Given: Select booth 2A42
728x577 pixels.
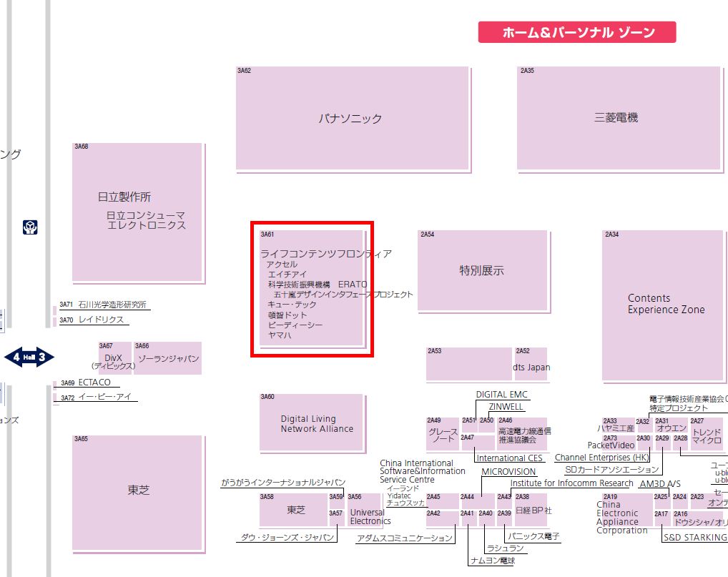Looking at the screenshot, I should (x=443, y=518).
